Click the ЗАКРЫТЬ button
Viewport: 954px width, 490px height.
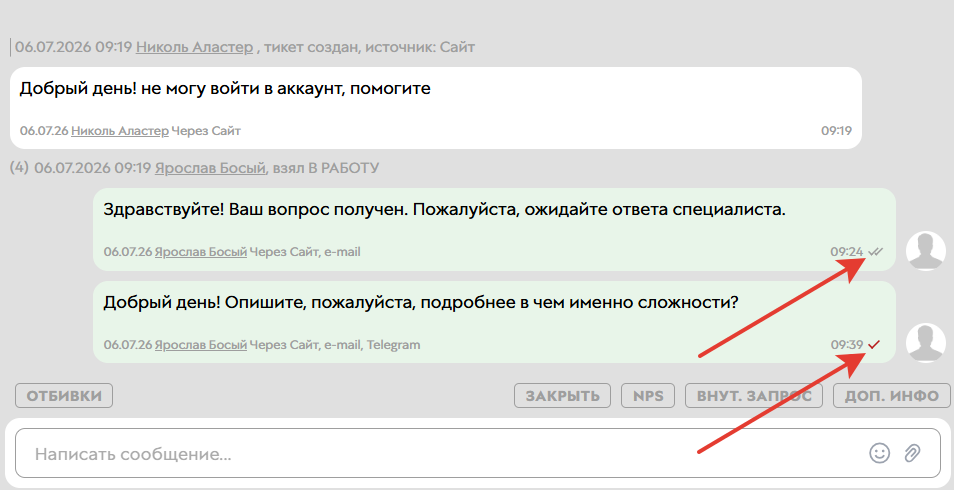point(562,396)
